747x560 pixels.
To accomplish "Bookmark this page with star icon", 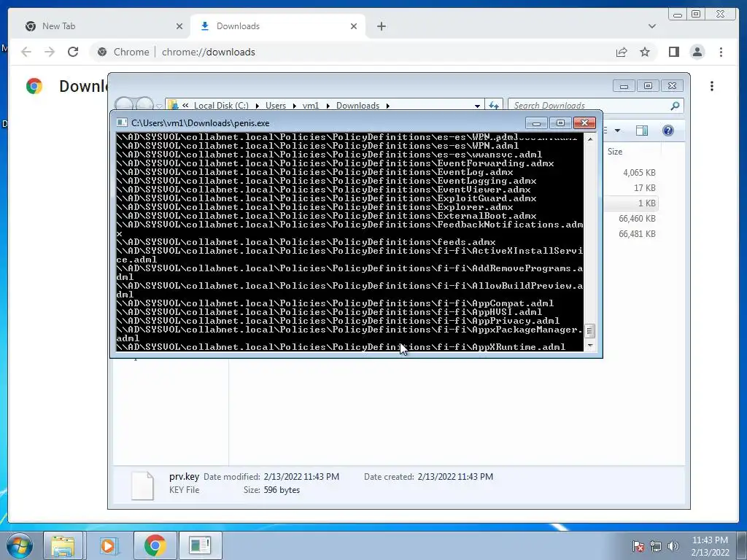I will tap(645, 52).
